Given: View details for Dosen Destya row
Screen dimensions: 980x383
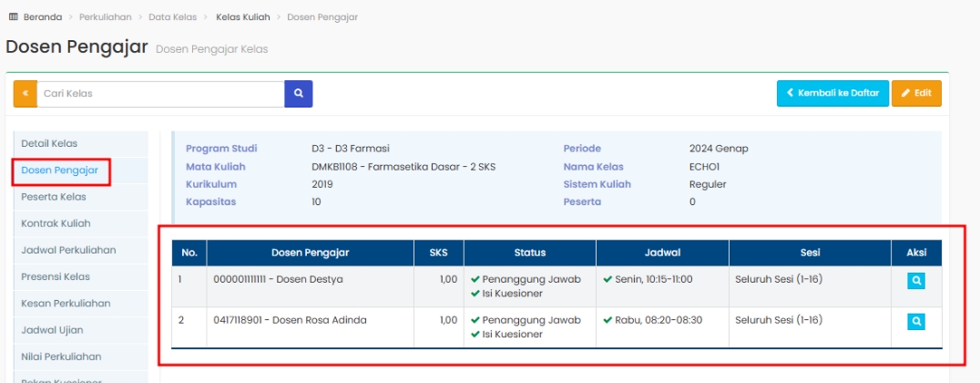Looking at the screenshot, I should tap(916, 281).
